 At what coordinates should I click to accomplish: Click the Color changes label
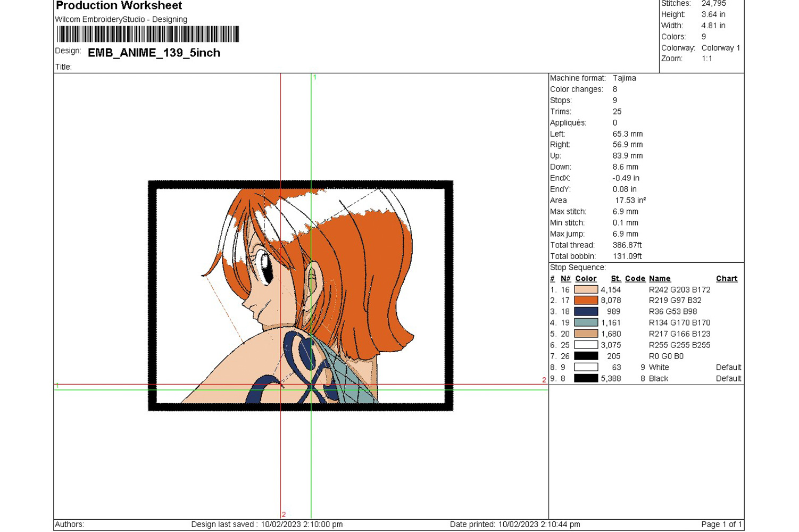click(577, 89)
